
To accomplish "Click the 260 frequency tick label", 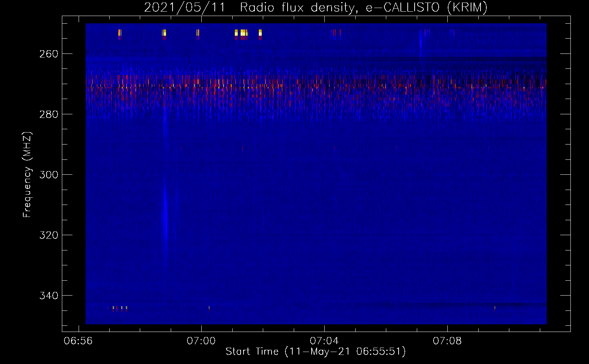I will click(x=49, y=54).
